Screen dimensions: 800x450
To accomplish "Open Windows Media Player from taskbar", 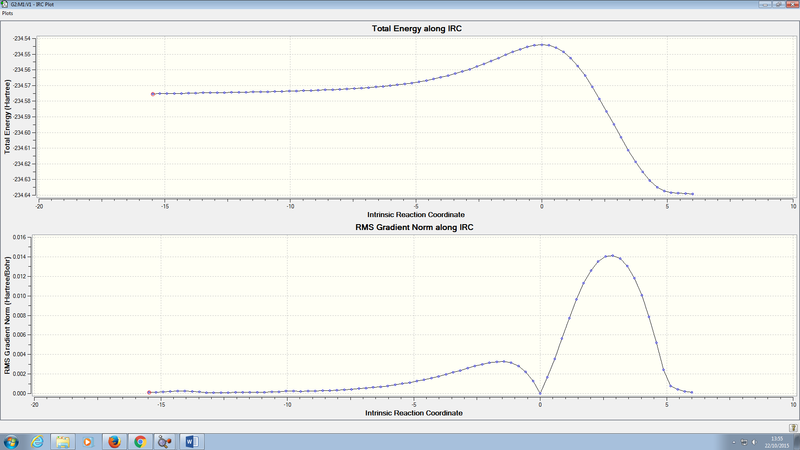I will pos(87,442).
